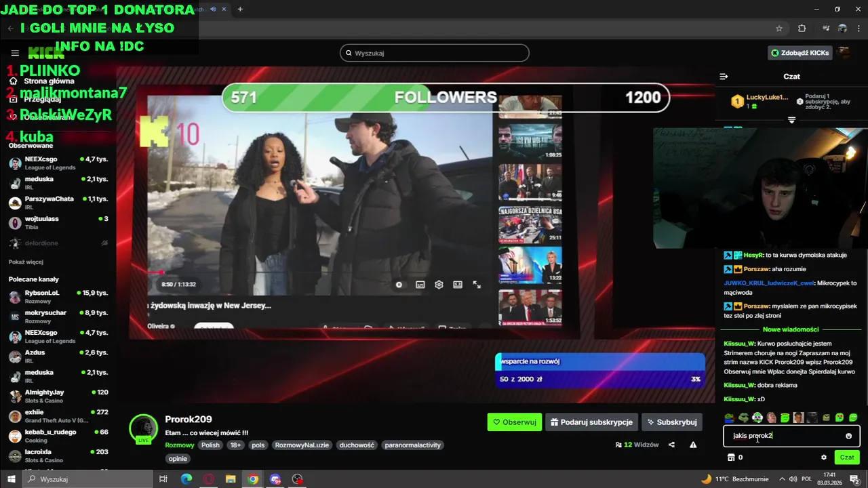
Task: Open new browser tab
Action: [x=240, y=9]
